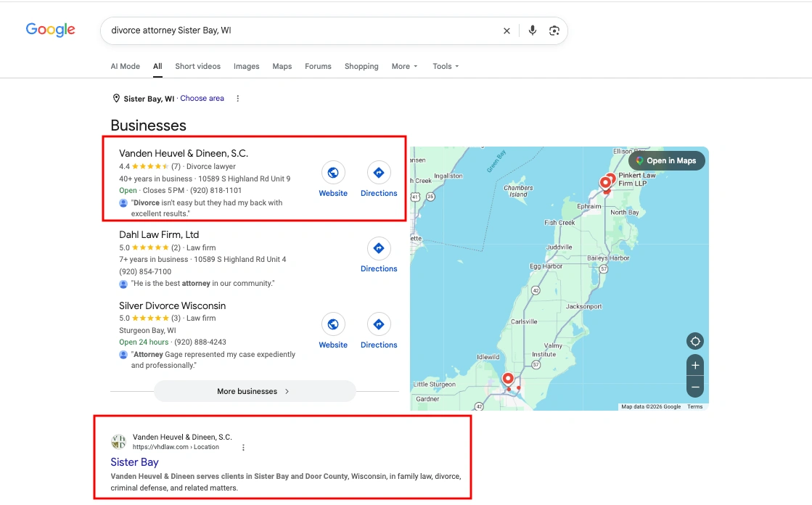Click the Fish Creek map label

[x=559, y=223]
